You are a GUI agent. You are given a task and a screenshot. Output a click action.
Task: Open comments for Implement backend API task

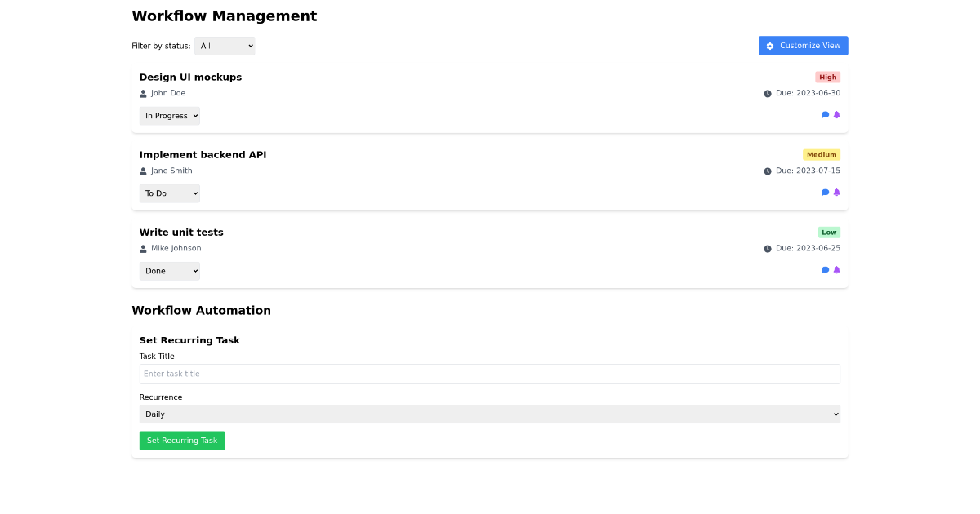coord(825,192)
